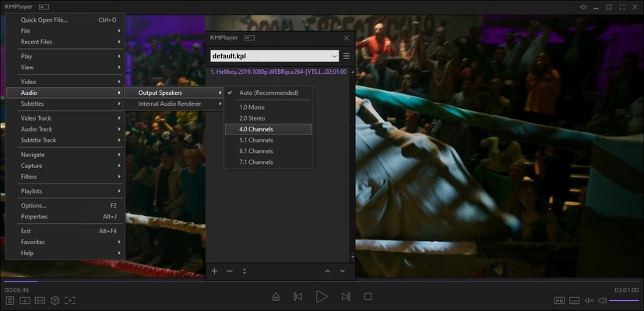Remove item with the playlist minus button
The width and height of the screenshot is (644, 311).
point(229,271)
